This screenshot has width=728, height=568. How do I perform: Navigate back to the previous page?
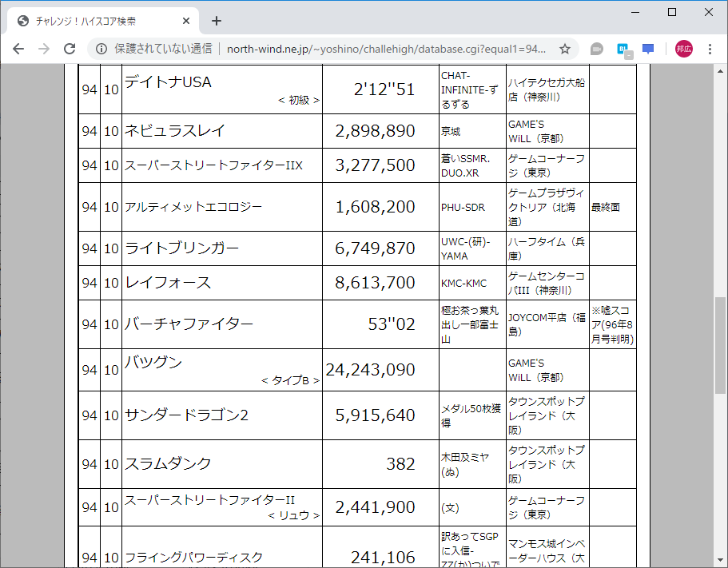(x=18, y=49)
